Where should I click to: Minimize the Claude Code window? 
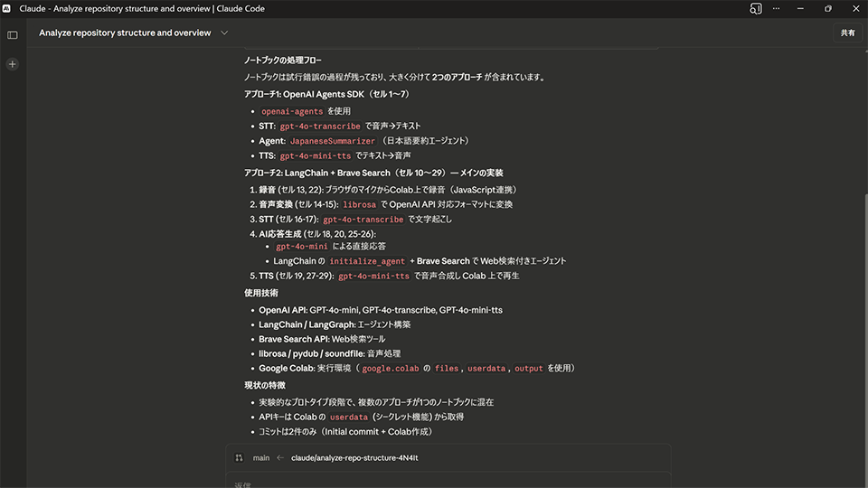800,8
